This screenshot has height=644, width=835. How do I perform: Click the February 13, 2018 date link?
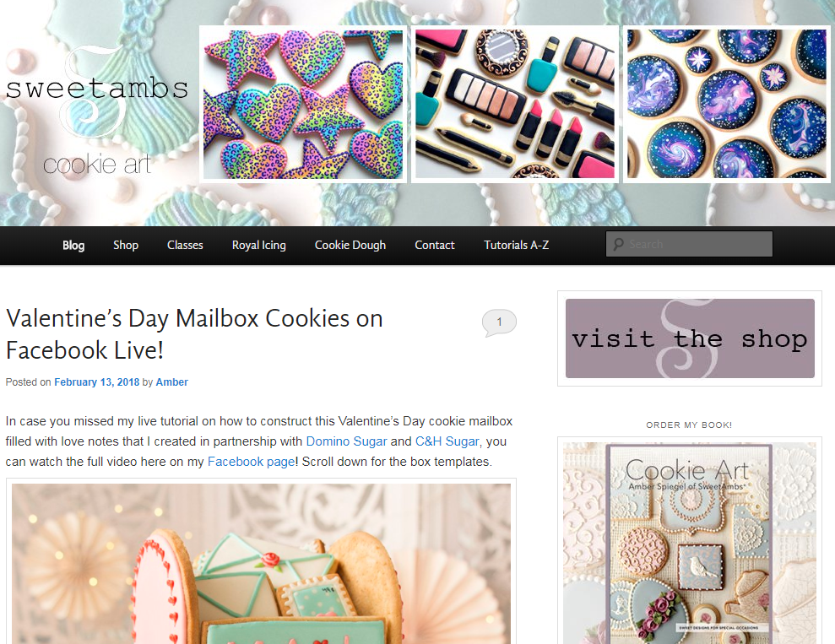[96, 382]
